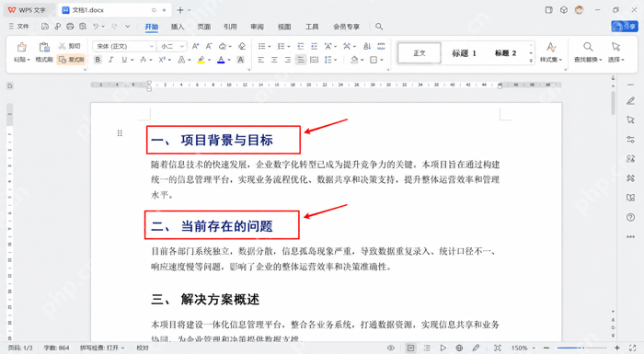644x354 pixels.
Task: Expand the styles gallery arrow
Action: point(531,61)
